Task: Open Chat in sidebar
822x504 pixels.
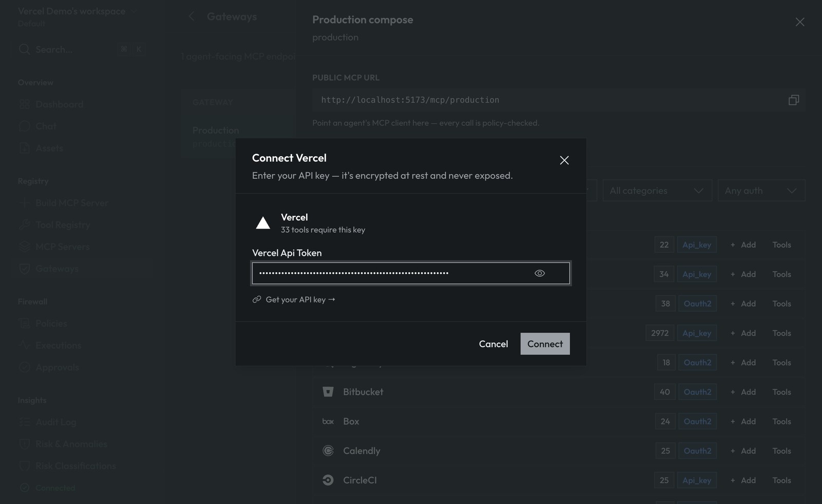Action: 82,126
